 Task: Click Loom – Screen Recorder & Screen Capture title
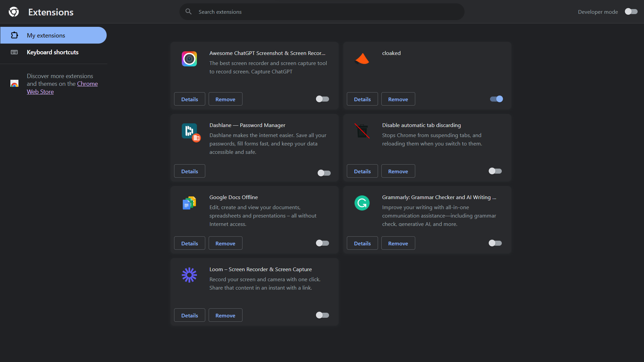click(x=261, y=269)
